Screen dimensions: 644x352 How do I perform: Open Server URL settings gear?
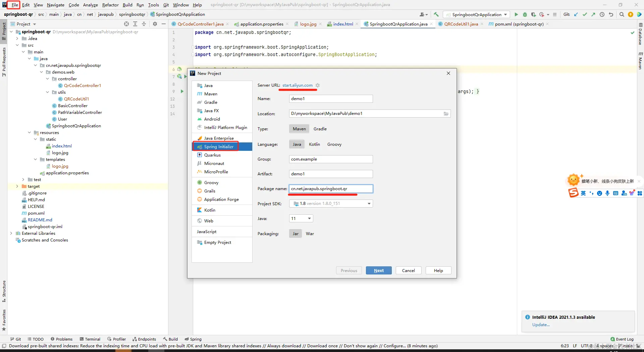tap(318, 85)
